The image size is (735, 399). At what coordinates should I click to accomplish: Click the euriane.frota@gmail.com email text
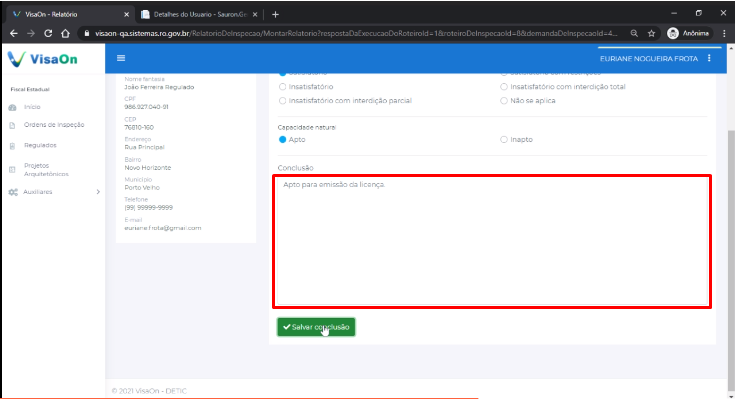point(163,228)
